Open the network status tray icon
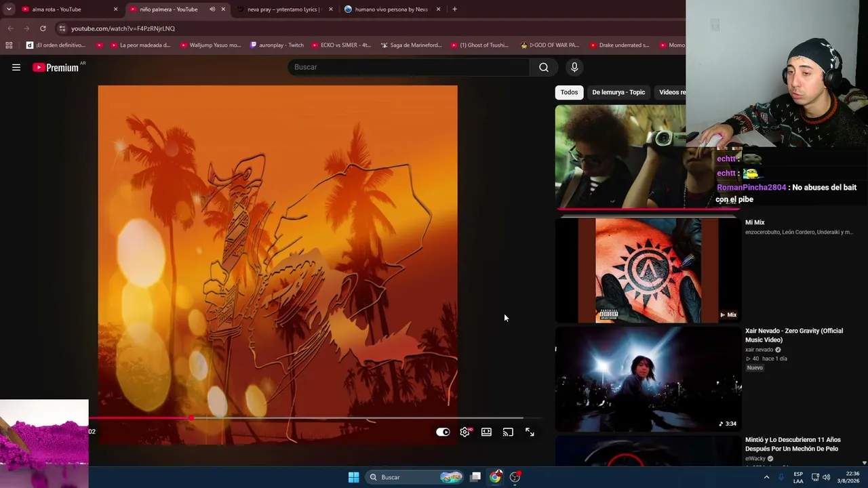868x488 pixels. [x=815, y=477]
